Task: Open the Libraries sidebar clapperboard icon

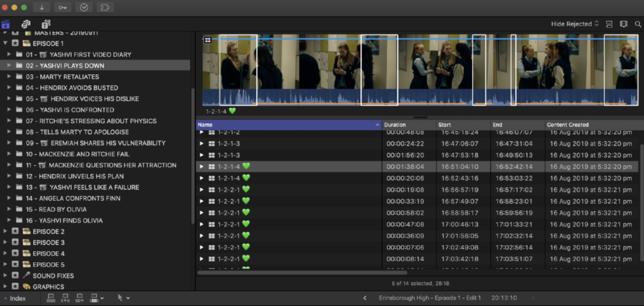Action: tap(6, 24)
